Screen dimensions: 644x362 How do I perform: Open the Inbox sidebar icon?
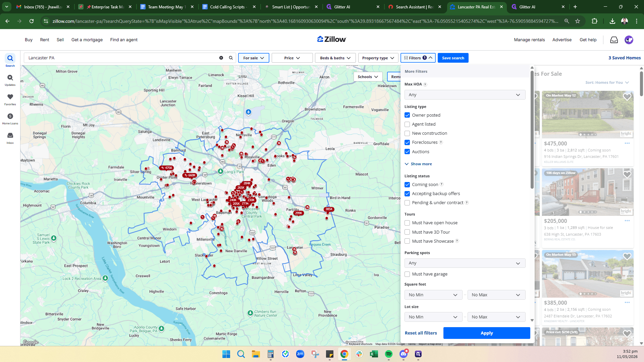click(x=10, y=138)
